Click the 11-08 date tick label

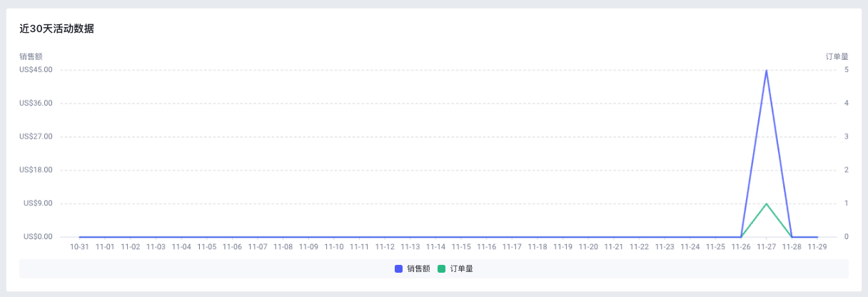pyautogui.click(x=283, y=247)
